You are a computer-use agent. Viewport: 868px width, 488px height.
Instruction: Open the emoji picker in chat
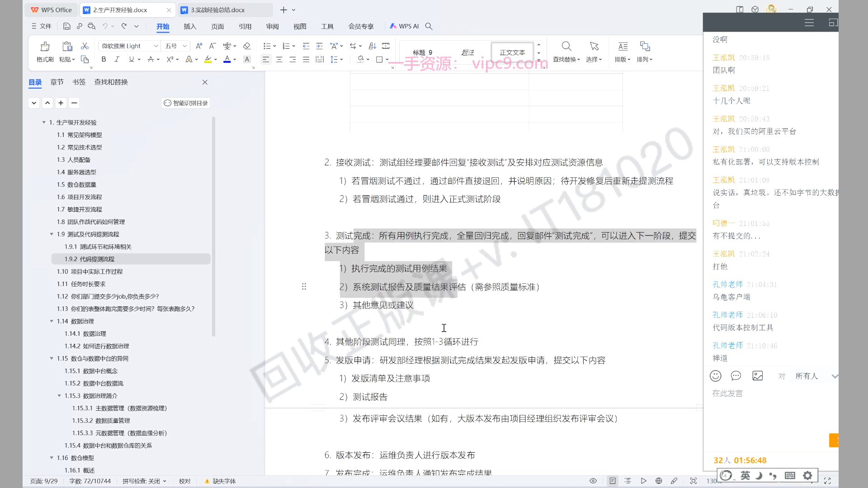(x=715, y=376)
